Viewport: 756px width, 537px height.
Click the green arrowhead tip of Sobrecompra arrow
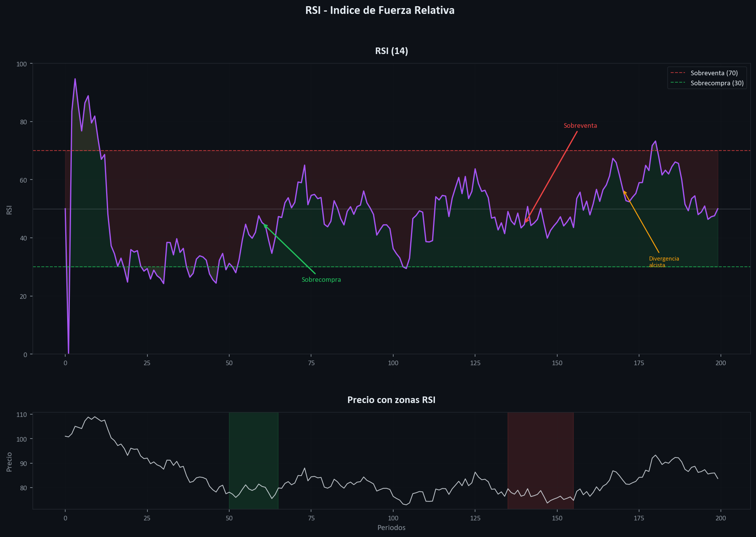coord(264,225)
